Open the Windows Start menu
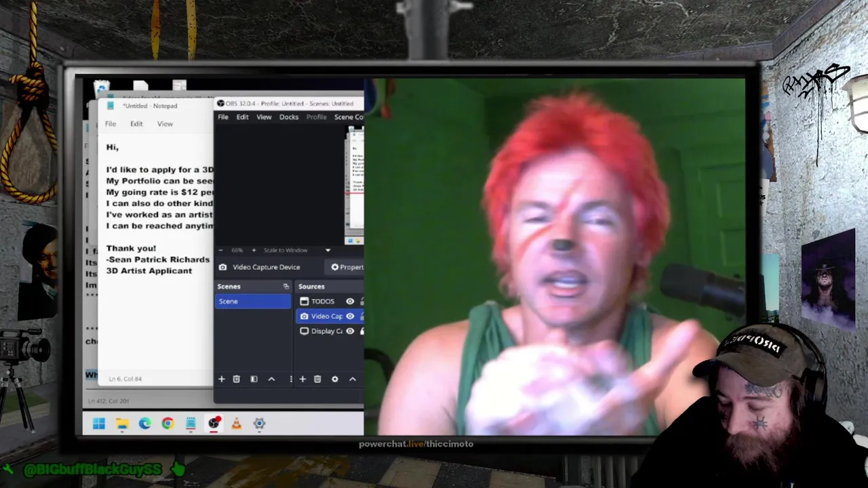 (99, 424)
